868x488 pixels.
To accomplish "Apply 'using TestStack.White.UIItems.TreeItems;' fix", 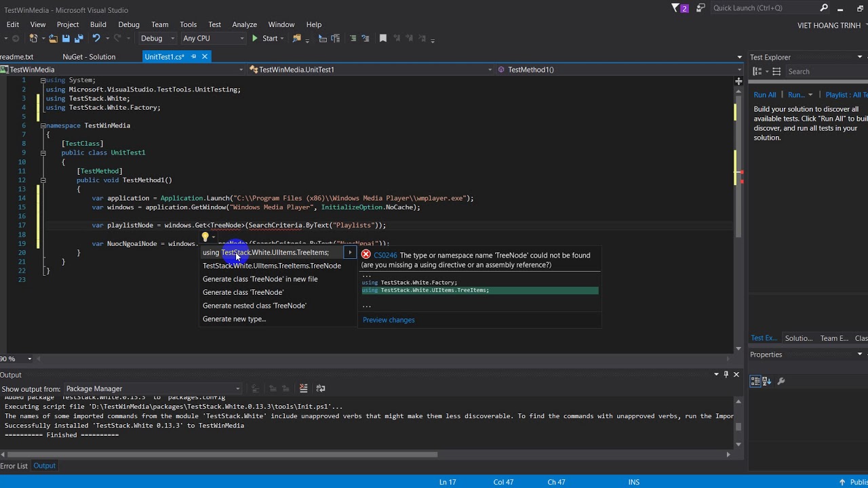I will (266, 252).
